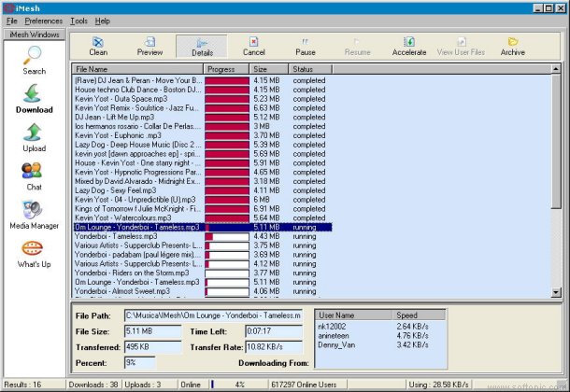Select 'DJ Jean - Lift Me Up.mp3' row
The height and width of the screenshot is (392, 570).
pyautogui.click(x=202, y=117)
